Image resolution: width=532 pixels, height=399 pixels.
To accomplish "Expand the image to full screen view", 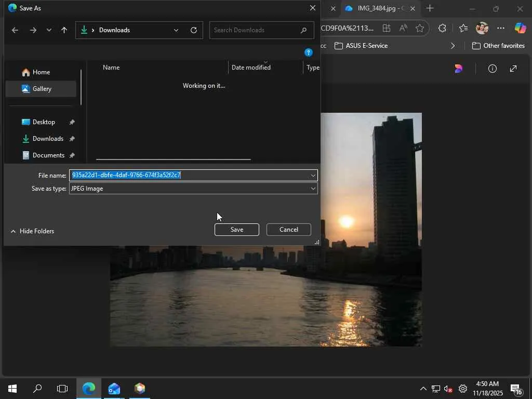I will tap(513, 69).
